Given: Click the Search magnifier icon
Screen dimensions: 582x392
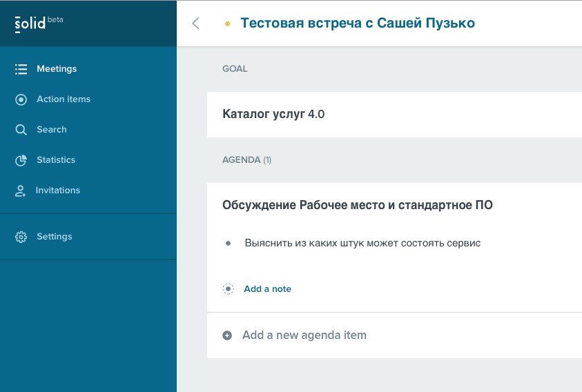Looking at the screenshot, I should pos(21,130).
